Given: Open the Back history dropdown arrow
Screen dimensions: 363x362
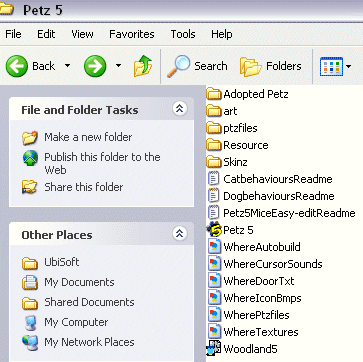Looking at the screenshot, I should (67, 66).
